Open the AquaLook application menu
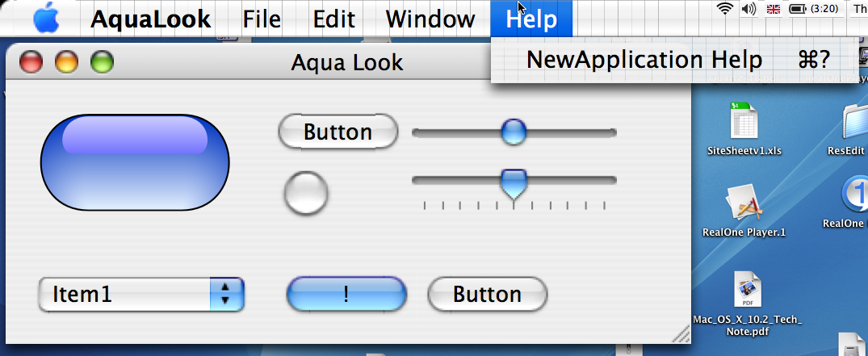 tap(150, 19)
